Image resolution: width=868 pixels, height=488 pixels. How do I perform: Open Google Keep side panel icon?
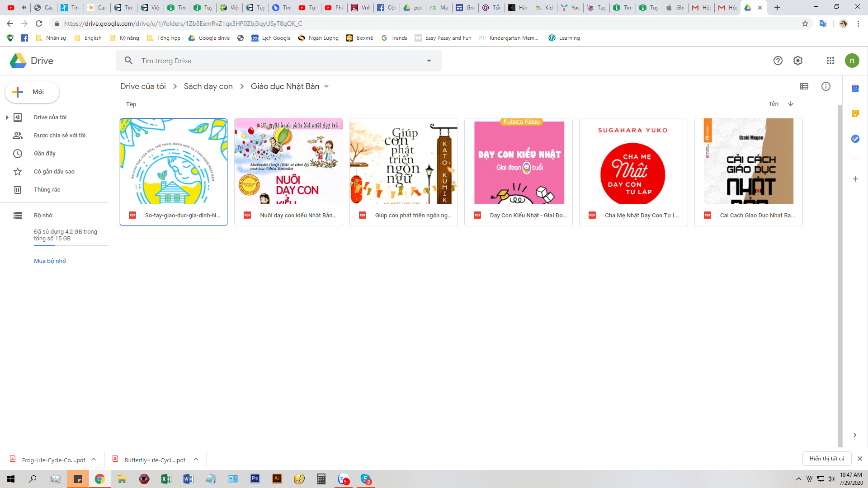[855, 113]
